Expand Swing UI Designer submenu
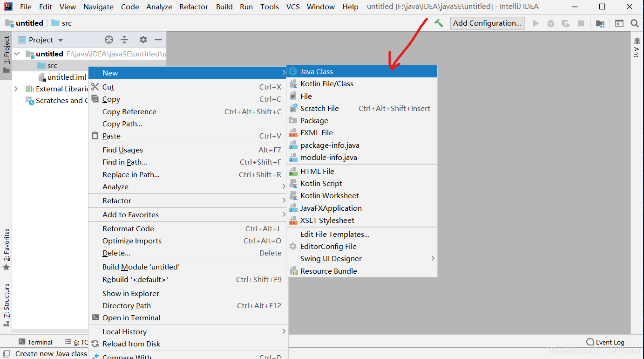 pos(433,258)
